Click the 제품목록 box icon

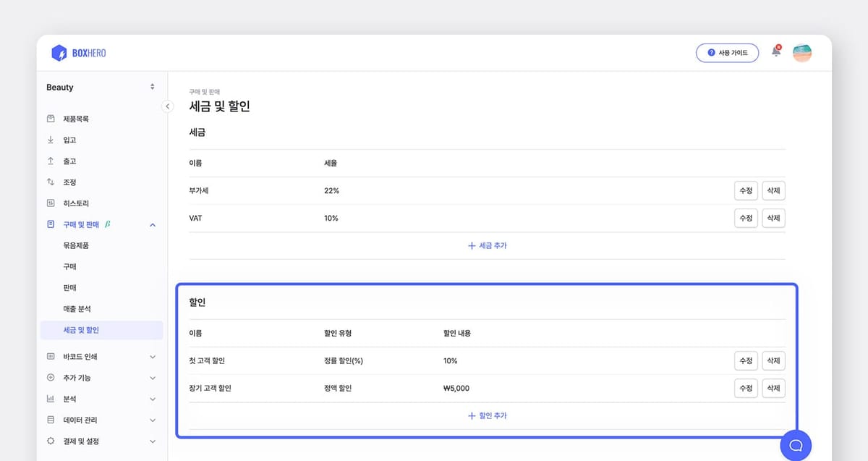pyautogui.click(x=51, y=119)
